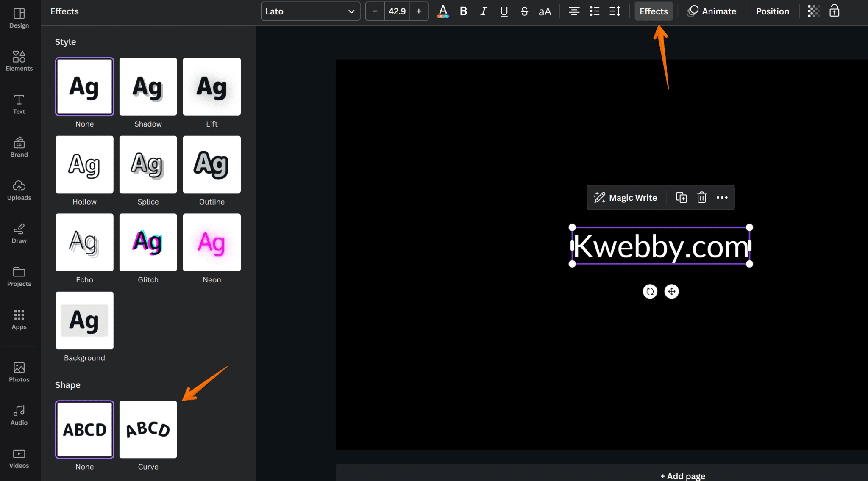Open the Lato font family dropdown
The height and width of the screenshot is (481, 868).
pyautogui.click(x=311, y=11)
